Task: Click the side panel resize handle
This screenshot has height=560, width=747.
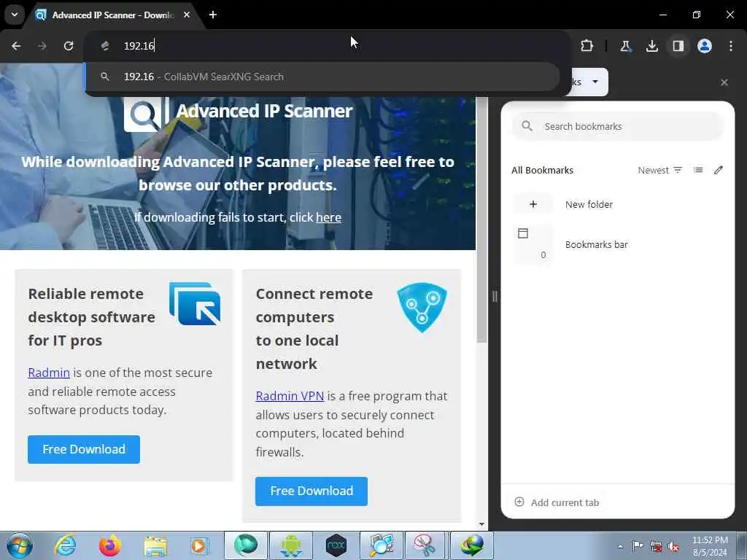Action: click(495, 296)
